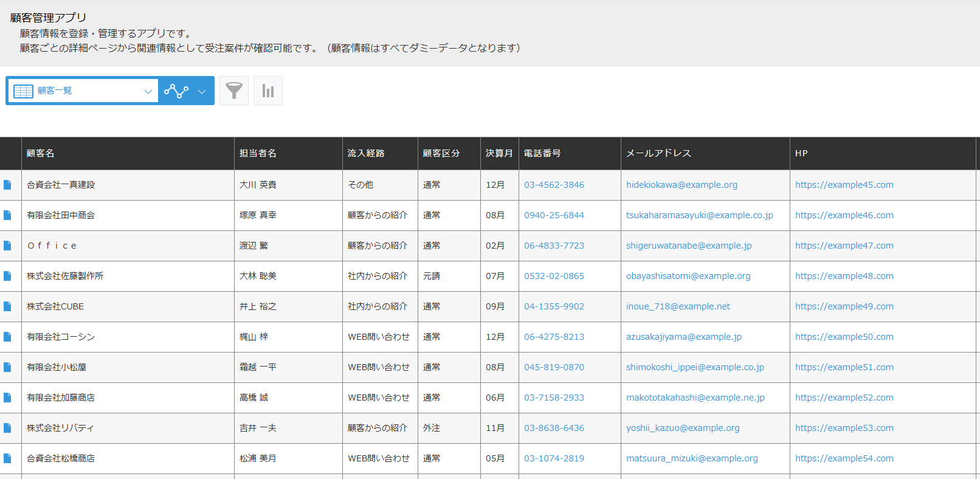980x479 pixels.
Task: Visit https://example47.com link
Action: click(844, 246)
